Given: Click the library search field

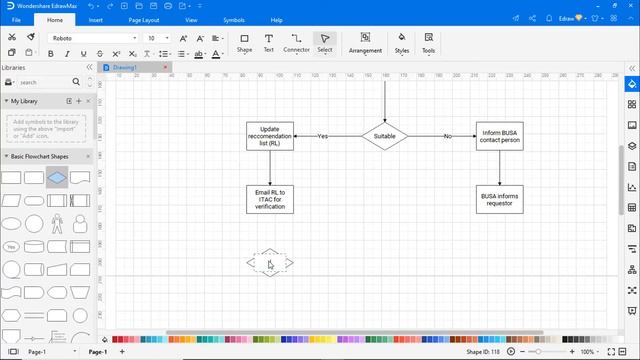Looking at the screenshot, I should pos(44,82).
